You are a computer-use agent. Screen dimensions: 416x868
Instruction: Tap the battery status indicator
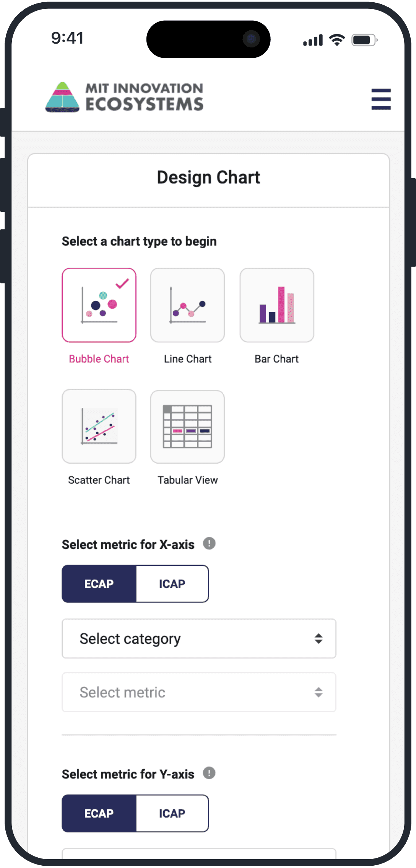pyautogui.click(x=364, y=40)
